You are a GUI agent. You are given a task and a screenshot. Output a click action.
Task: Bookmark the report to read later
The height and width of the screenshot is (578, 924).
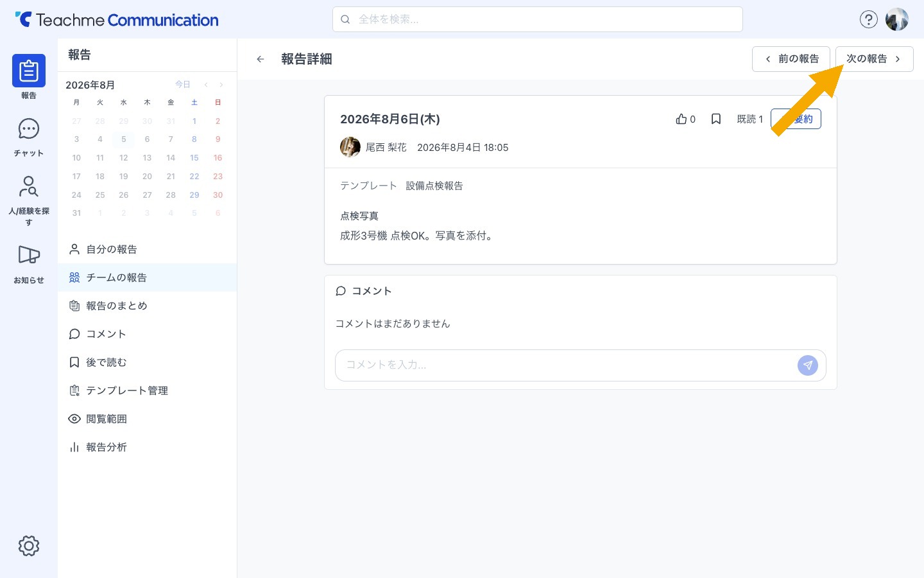(x=716, y=119)
